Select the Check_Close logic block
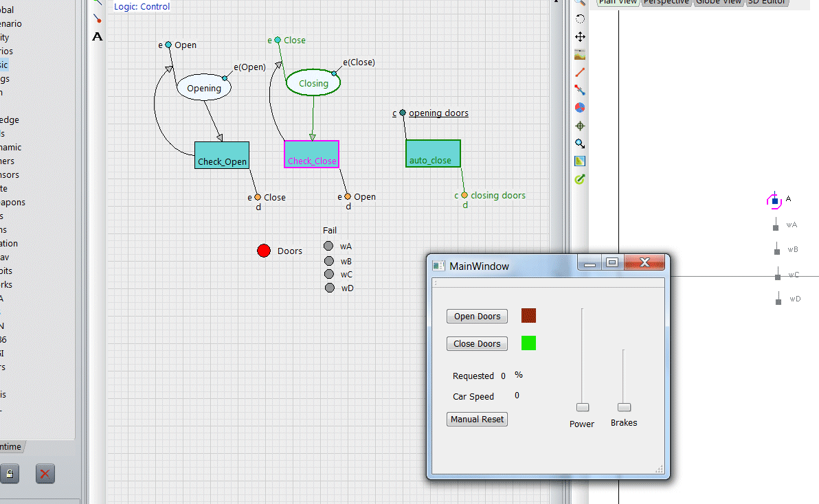The image size is (819, 504). (312, 154)
